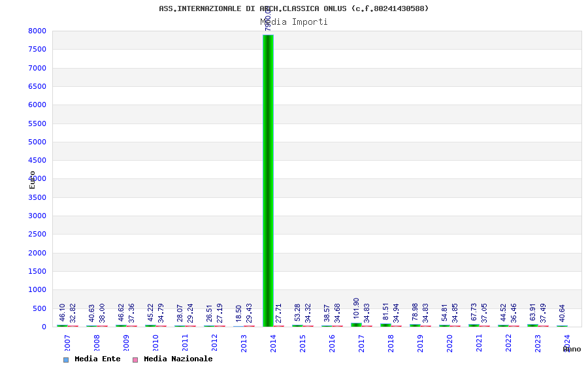
Task: Click year label 2010 on x-axis
Action: pos(155,343)
